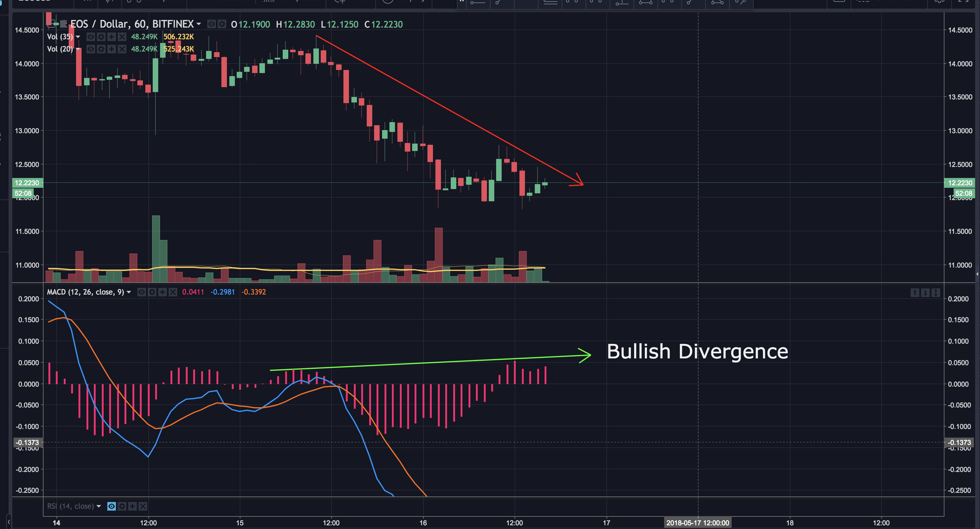Click the current price label 12.2230 on the right axis
The image size is (980, 529).
coord(959,183)
